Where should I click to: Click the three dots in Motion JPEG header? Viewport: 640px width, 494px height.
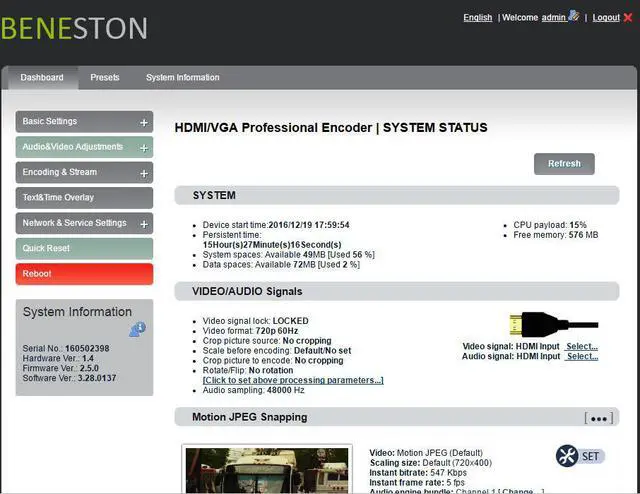pos(599,418)
